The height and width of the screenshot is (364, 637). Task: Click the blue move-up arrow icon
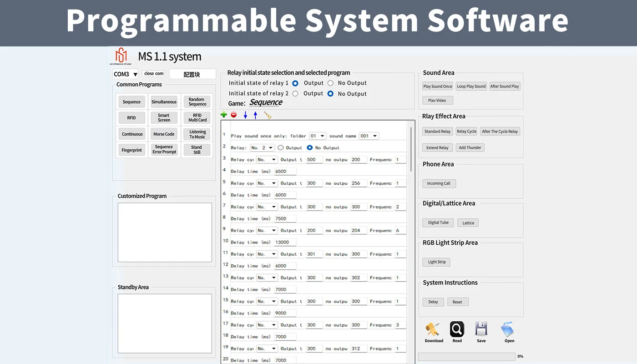tap(255, 115)
